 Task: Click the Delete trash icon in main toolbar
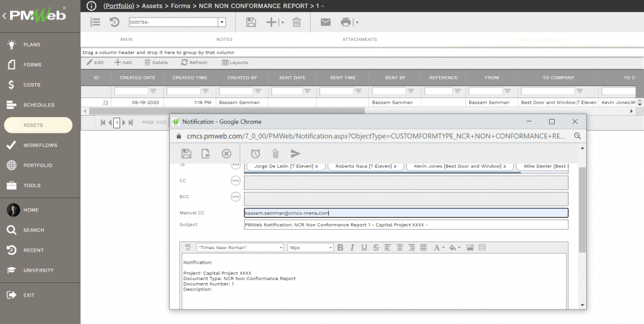[x=297, y=22]
